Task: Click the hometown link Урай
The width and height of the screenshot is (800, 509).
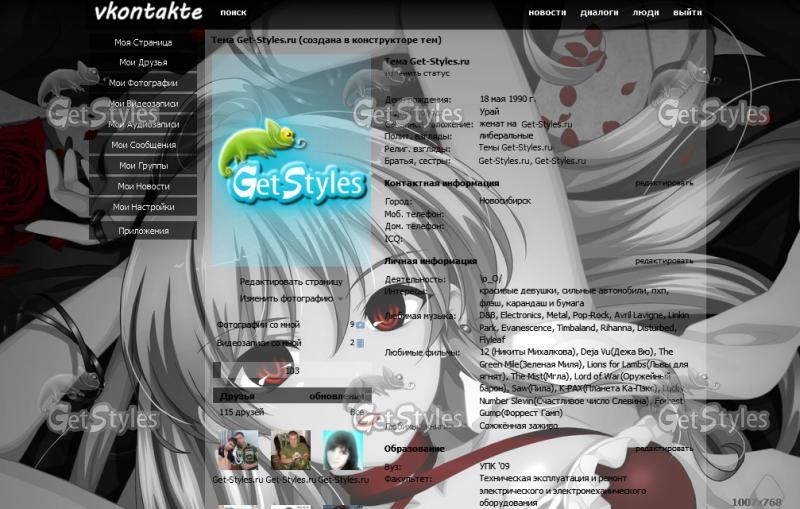Action: tap(489, 111)
